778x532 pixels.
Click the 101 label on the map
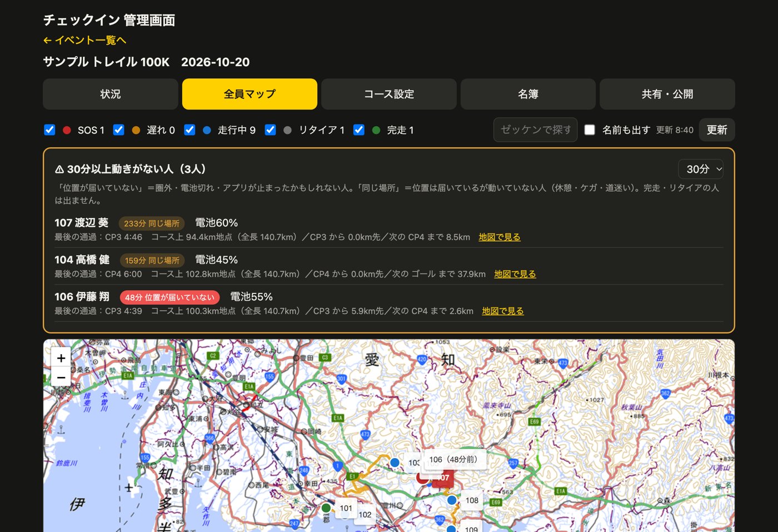(x=346, y=508)
